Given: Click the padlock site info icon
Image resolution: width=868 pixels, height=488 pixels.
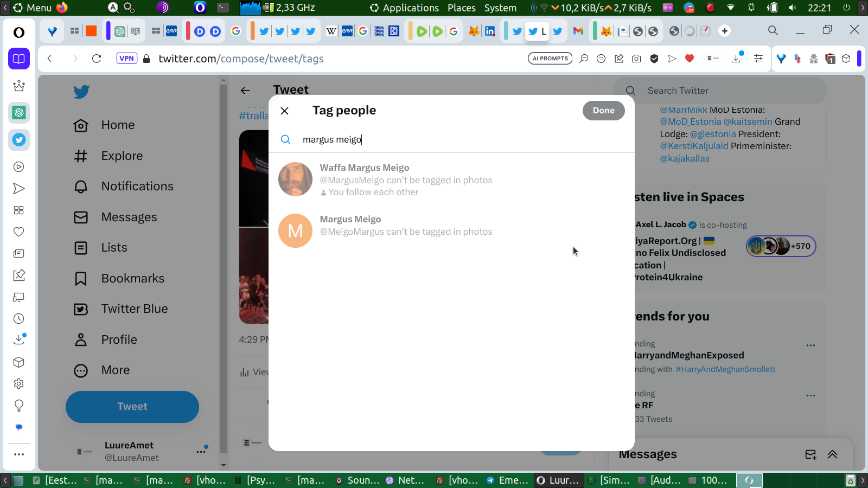Looking at the screenshot, I should (146, 59).
